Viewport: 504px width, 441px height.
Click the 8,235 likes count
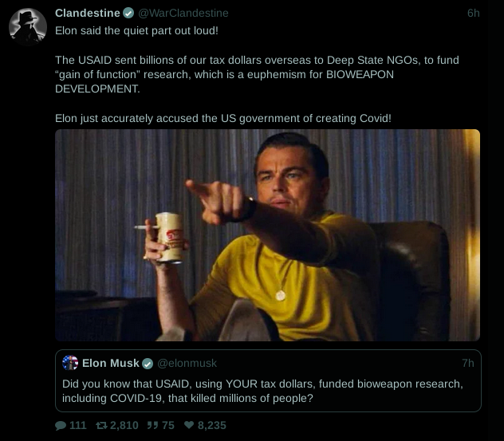point(211,425)
